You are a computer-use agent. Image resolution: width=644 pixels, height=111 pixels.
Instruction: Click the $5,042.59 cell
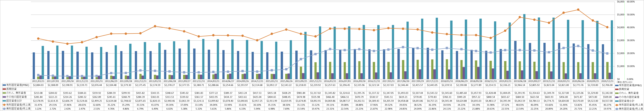coord(520,101)
